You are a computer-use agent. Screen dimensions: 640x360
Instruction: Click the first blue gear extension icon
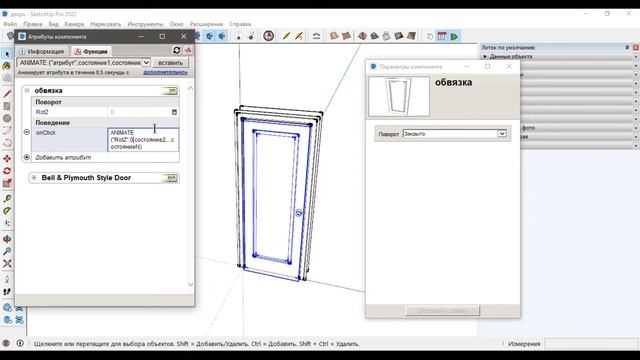pos(209,36)
